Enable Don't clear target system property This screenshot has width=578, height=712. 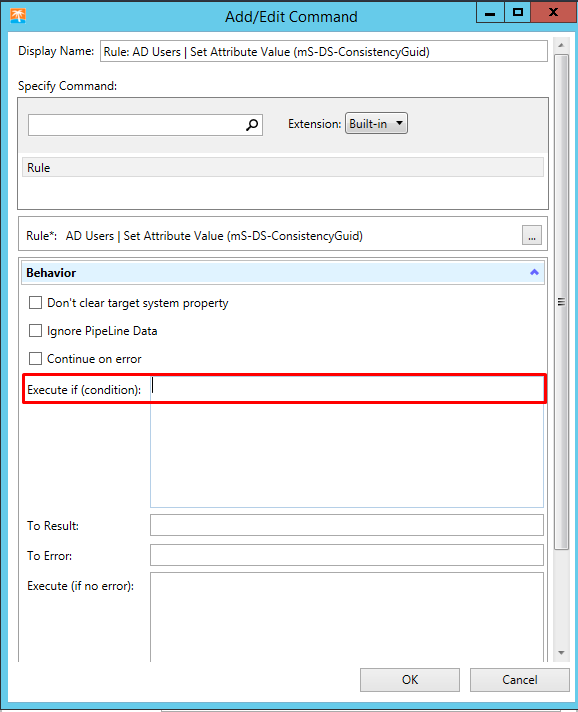(x=35, y=303)
